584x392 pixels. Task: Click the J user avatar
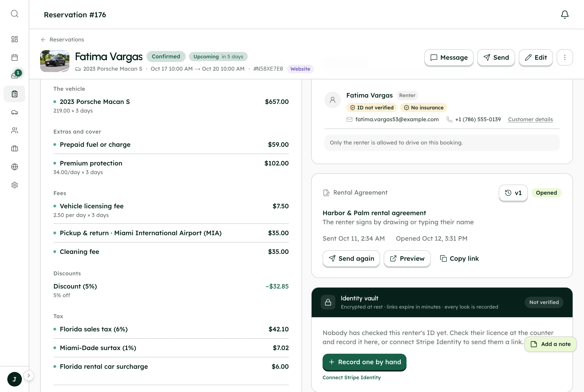click(15, 379)
